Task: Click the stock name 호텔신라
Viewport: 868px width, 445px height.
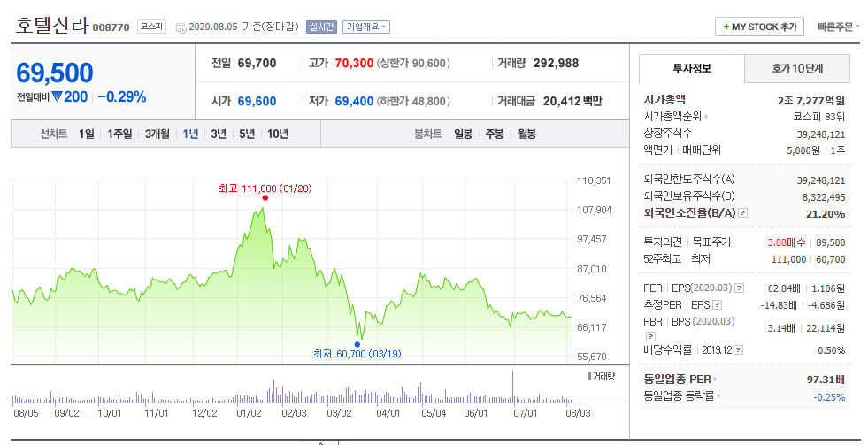Action: pyautogui.click(x=52, y=26)
